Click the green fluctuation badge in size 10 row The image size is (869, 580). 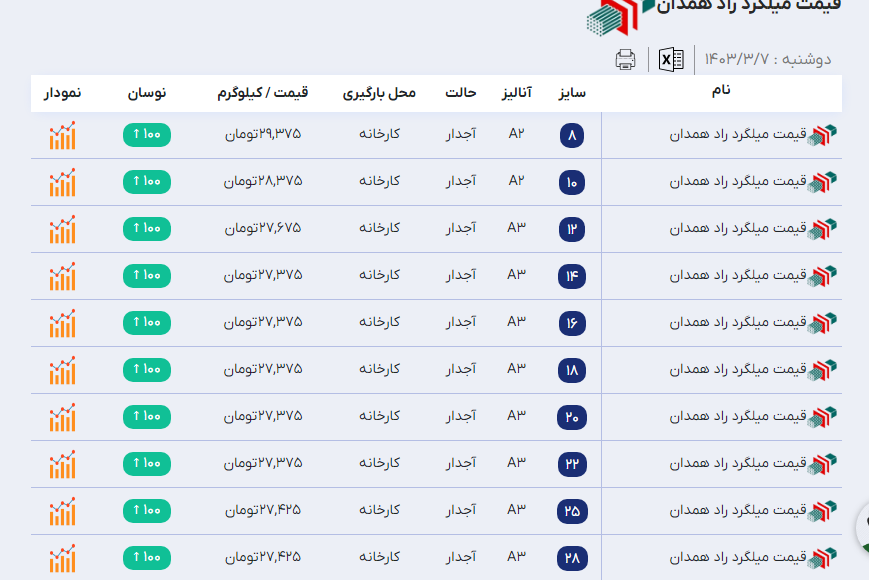(x=146, y=181)
